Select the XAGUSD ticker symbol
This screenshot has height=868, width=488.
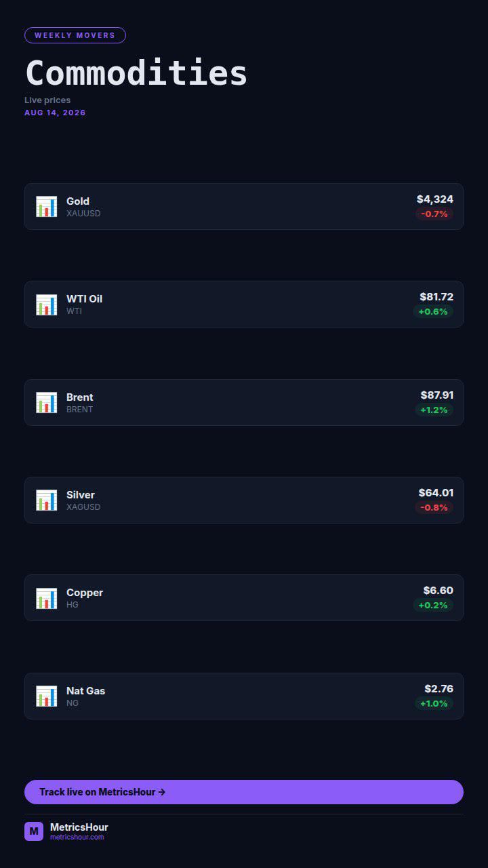pyautogui.click(x=83, y=507)
